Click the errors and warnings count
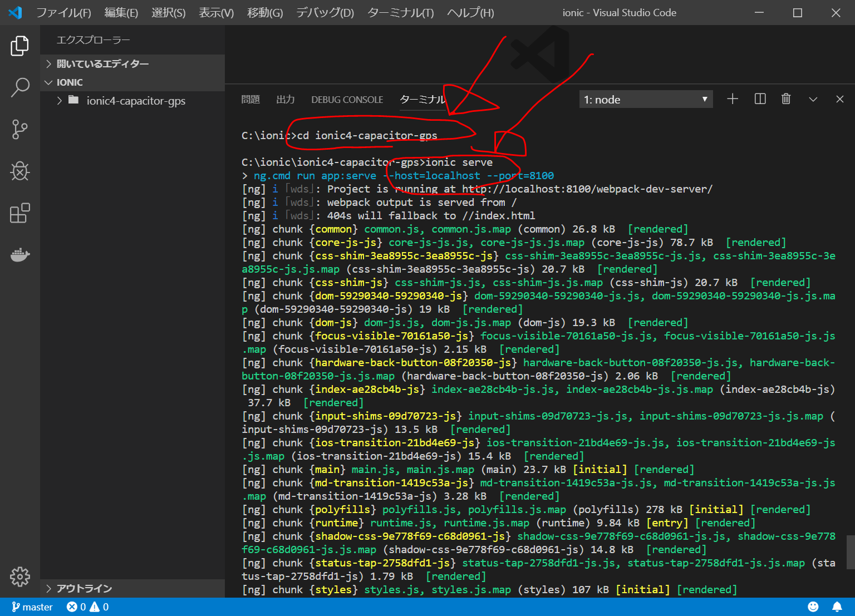The image size is (855, 616). pyautogui.click(x=88, y=607)
